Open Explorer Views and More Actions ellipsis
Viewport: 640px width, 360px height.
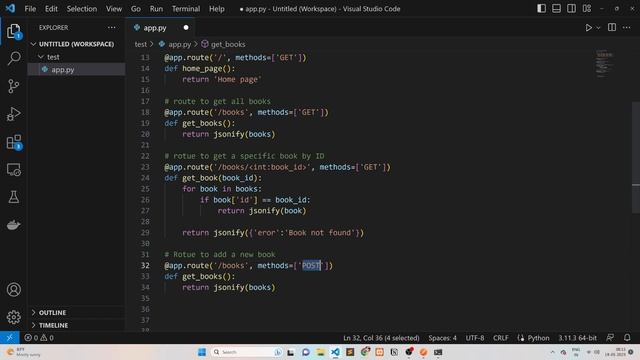tap(111, 27)
